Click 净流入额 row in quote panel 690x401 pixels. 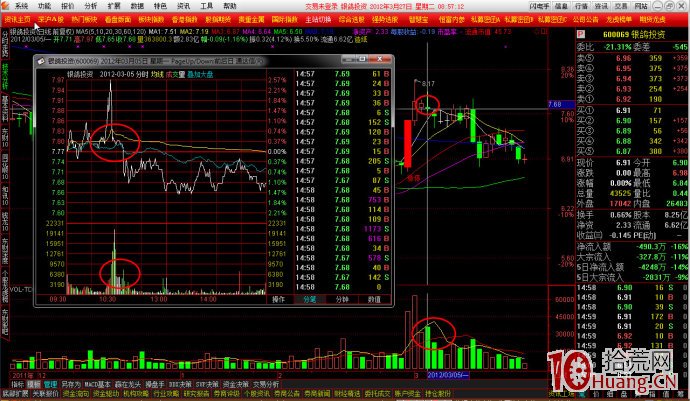(632, 247)
